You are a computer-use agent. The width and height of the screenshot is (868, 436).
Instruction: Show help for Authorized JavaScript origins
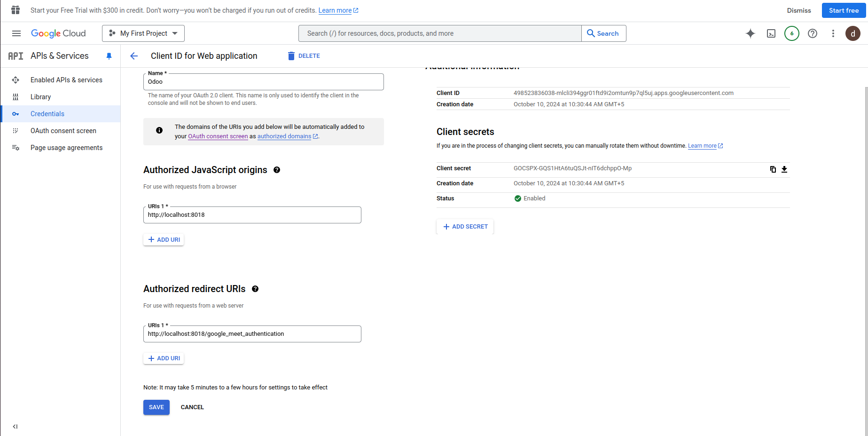click(x=277, y=170)
